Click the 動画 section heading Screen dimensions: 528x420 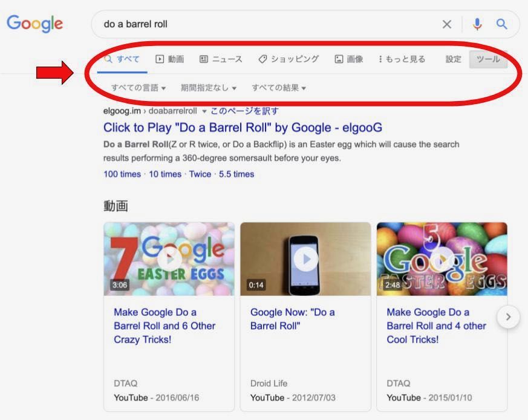pos(116,206)
